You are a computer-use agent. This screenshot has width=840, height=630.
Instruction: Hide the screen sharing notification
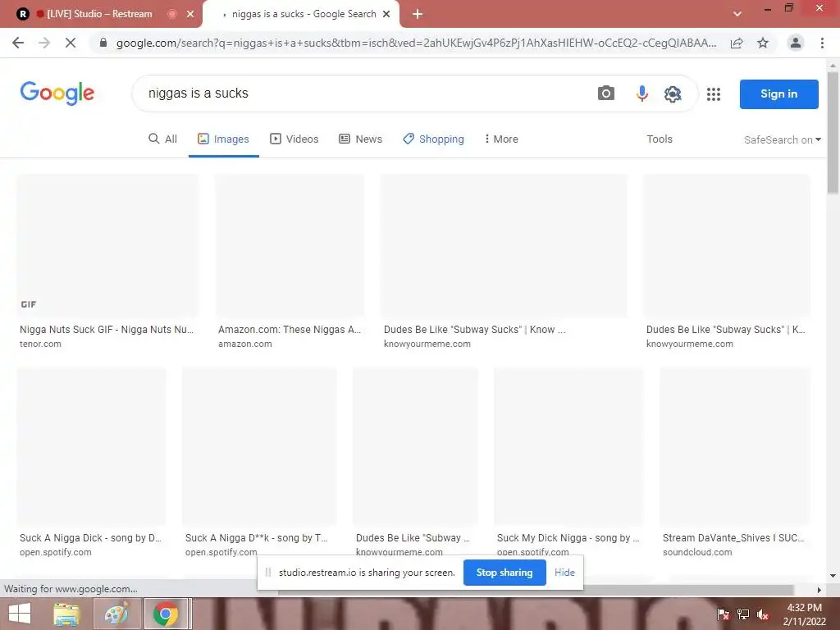point(564,573)
